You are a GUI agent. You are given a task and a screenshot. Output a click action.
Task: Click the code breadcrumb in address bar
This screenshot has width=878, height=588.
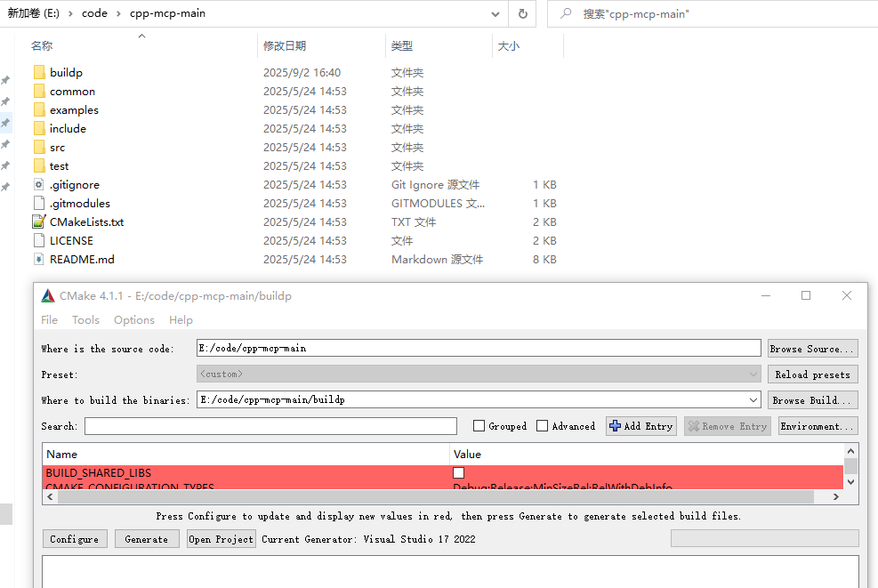(94, 13)
